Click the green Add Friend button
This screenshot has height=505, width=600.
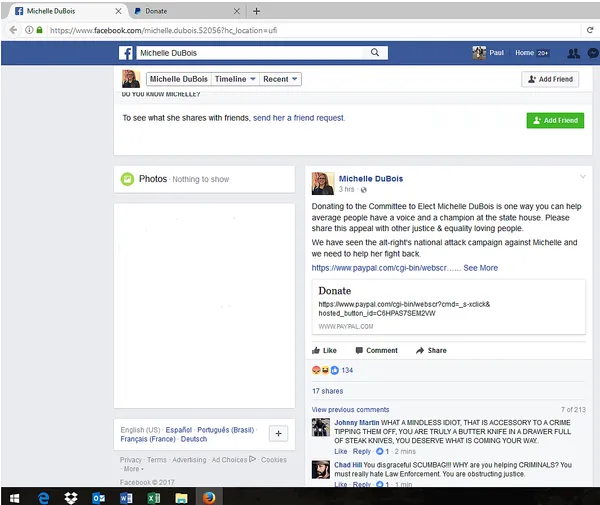[x=555, y=120]
